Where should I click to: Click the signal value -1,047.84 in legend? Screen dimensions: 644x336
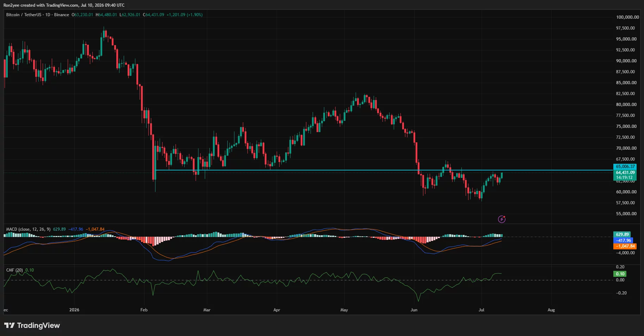(95, 229)
